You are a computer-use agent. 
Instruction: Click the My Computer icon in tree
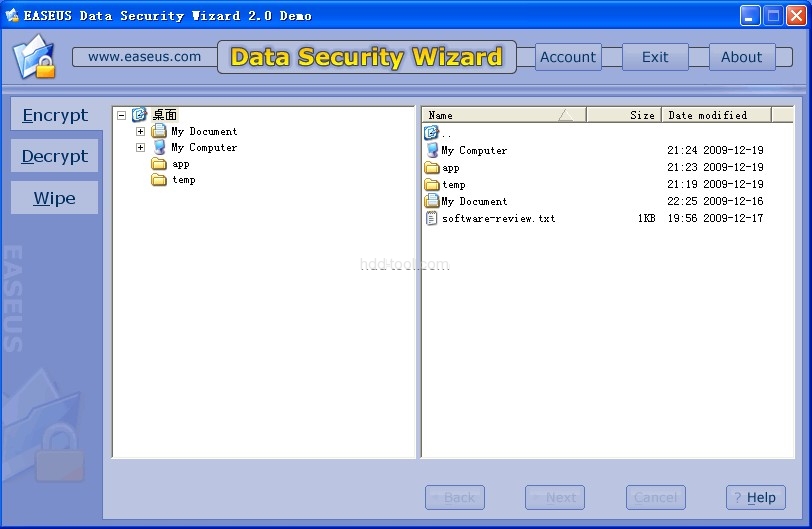(160, 147)
